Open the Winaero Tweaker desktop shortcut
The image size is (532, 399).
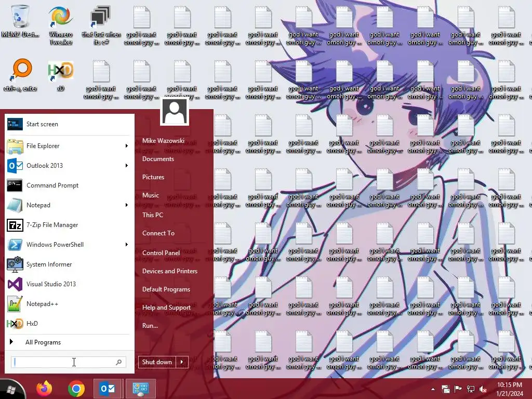pyautogui.click(x=61, y=25)
